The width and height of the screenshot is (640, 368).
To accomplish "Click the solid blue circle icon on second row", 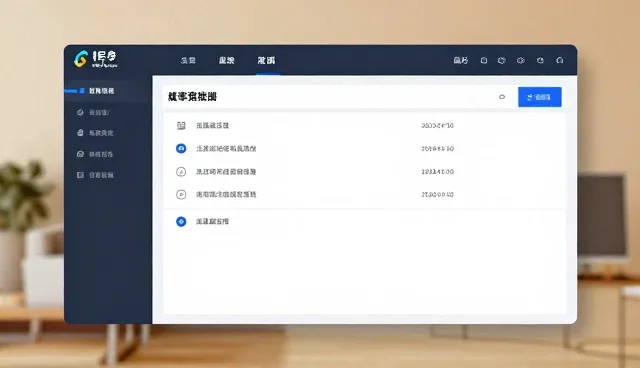I will [x=181, y=149].
